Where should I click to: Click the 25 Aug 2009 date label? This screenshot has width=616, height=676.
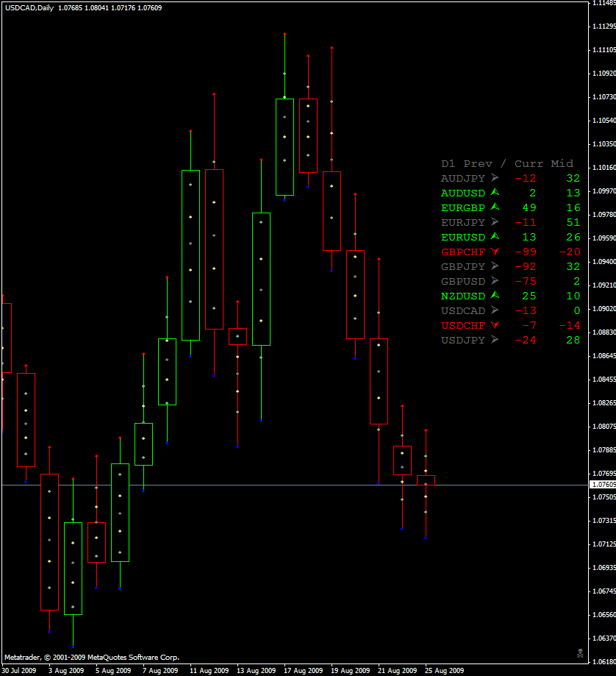(x=444, y=670)
